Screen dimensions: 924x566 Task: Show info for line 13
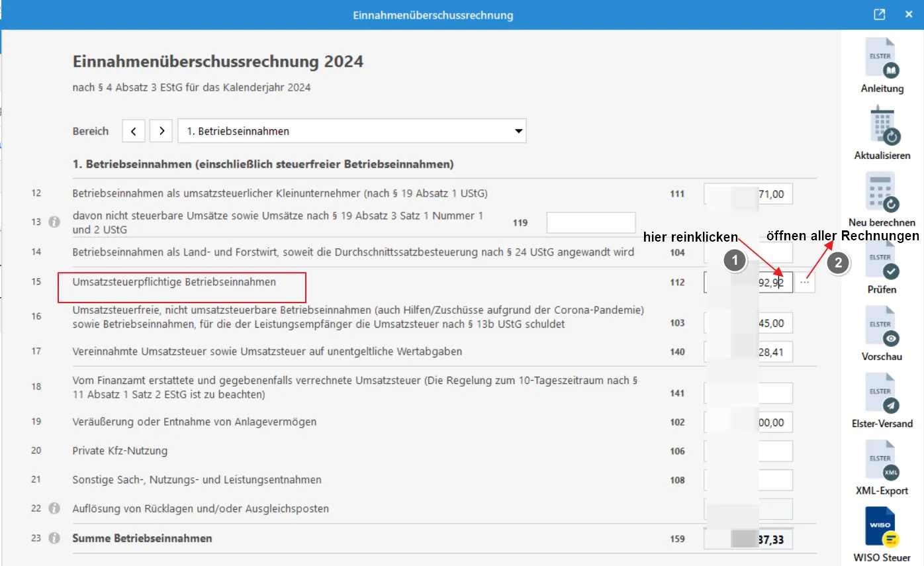coord(54,222)
